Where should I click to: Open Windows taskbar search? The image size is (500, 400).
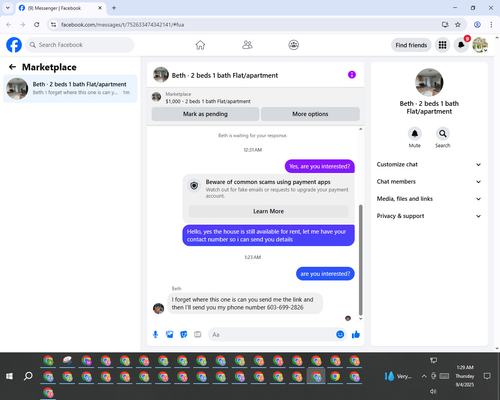coord(28,376)
